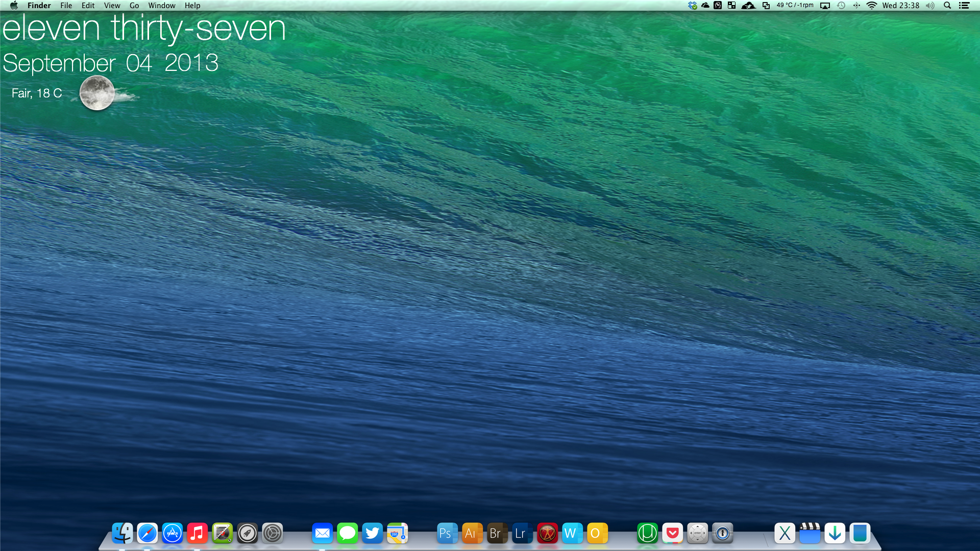Image resolution: width=980 pixels, height=551 pixels.
Task: Open the Edit menu
Action: click(x=88, y=6)
